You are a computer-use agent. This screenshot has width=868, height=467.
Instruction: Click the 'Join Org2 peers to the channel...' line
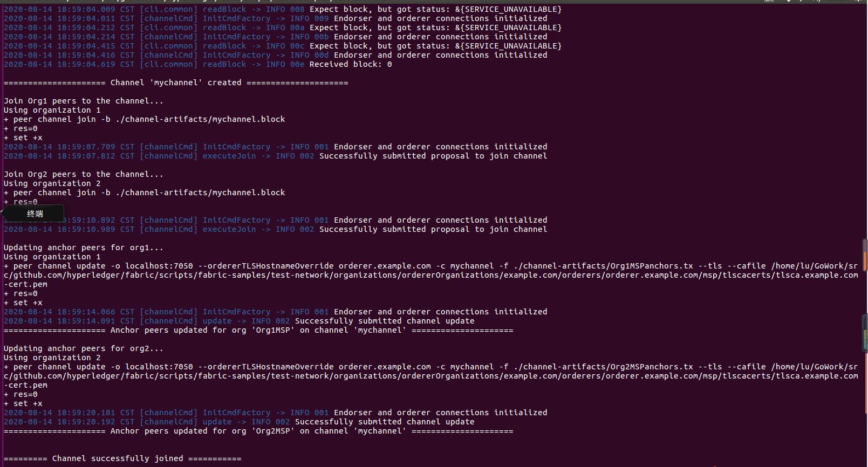click(83, 174)
